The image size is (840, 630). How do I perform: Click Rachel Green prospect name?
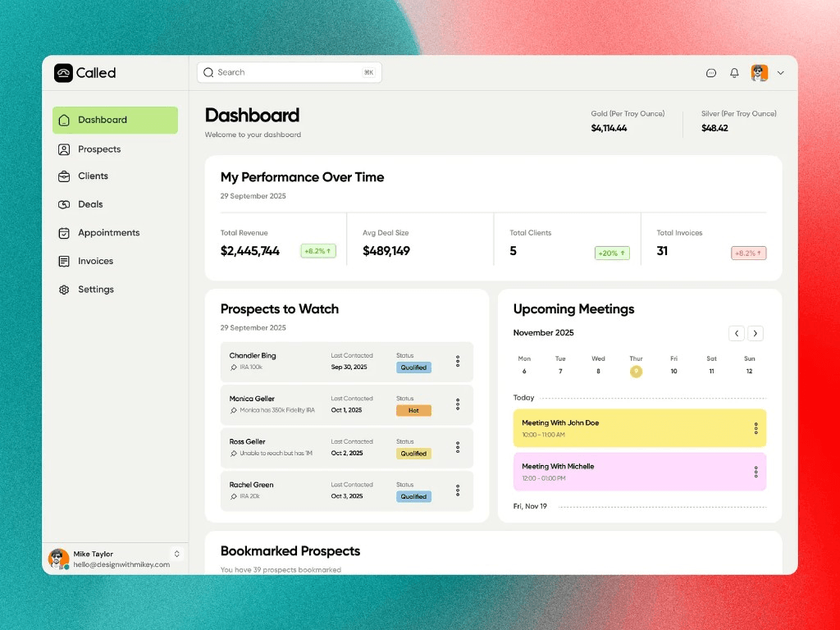pos(251,485)
